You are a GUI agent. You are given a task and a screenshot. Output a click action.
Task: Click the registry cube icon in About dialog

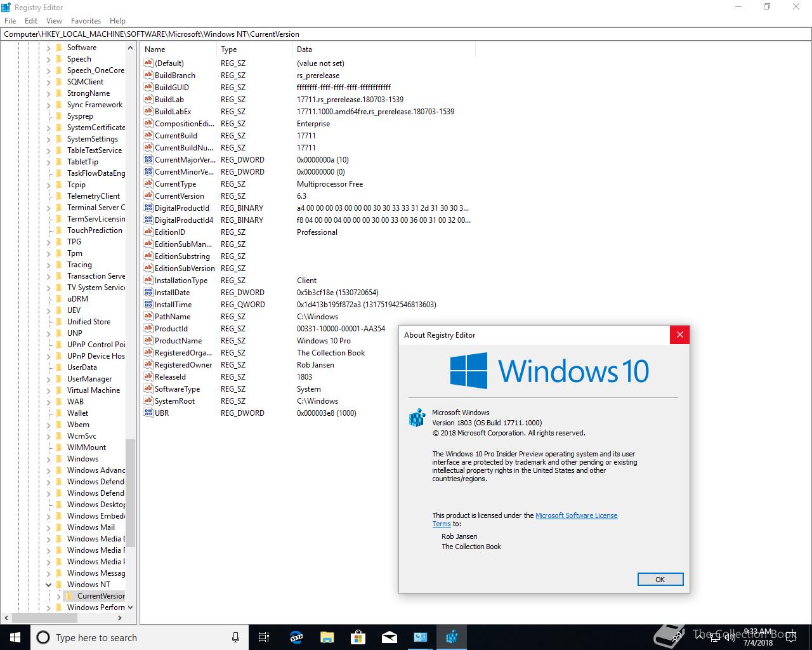(x=416, y=418)
